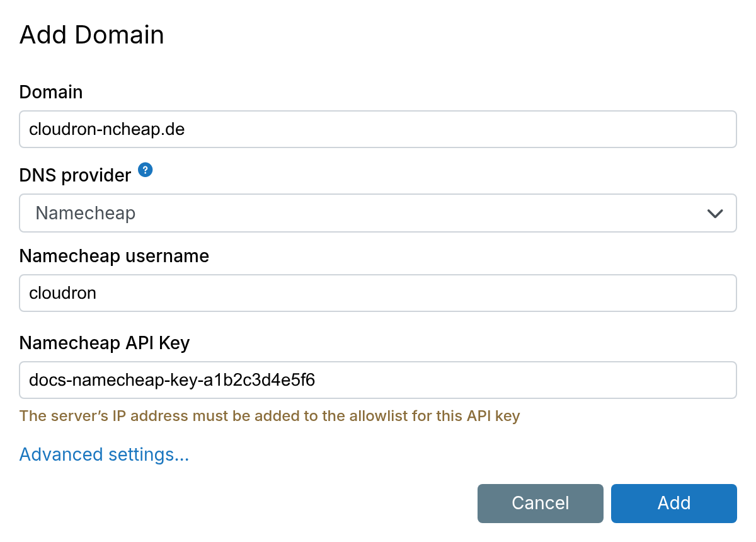Open the Namecheap DNS provider dropdown
The image size is (756, 542).
(378, 213)
